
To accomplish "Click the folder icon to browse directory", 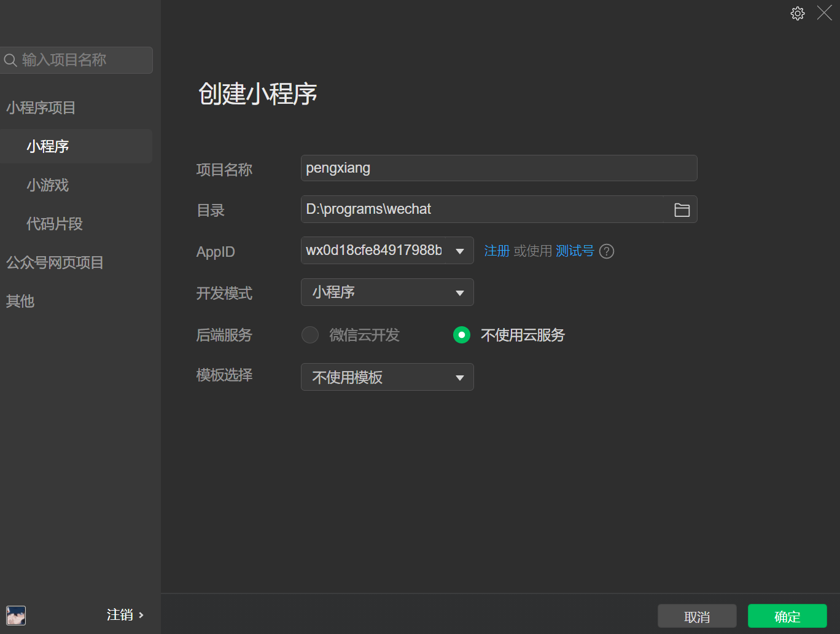I will [682, 209].
